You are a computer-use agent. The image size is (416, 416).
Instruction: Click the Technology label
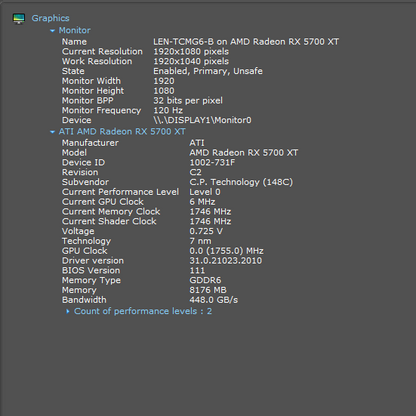[86, 241]
